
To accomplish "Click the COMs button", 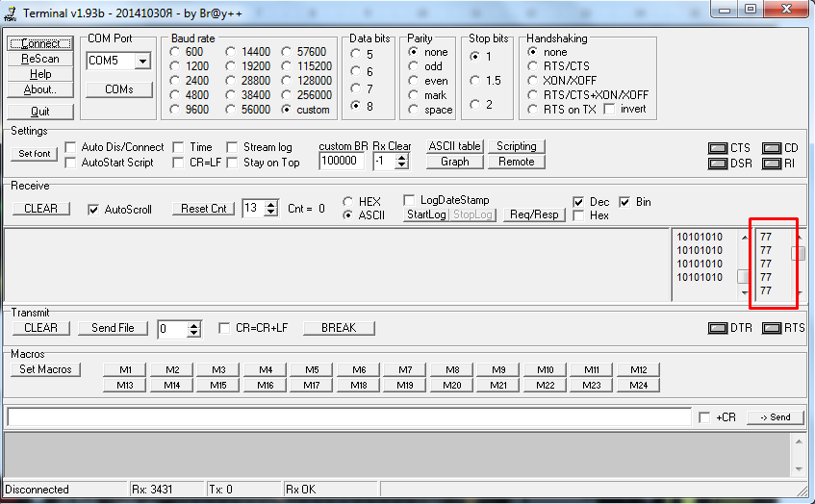I will (119, 89).
